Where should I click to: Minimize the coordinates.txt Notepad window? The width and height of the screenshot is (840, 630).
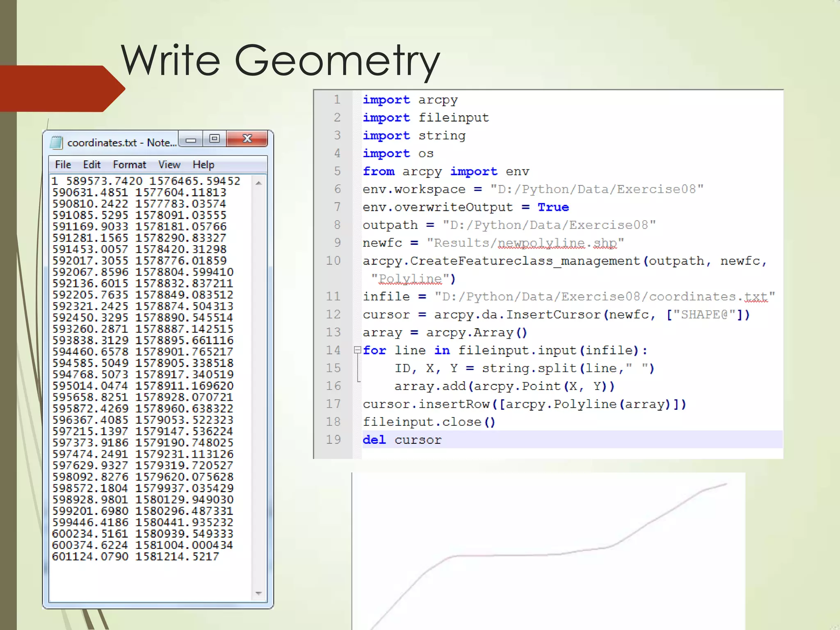tap(191, 139)
